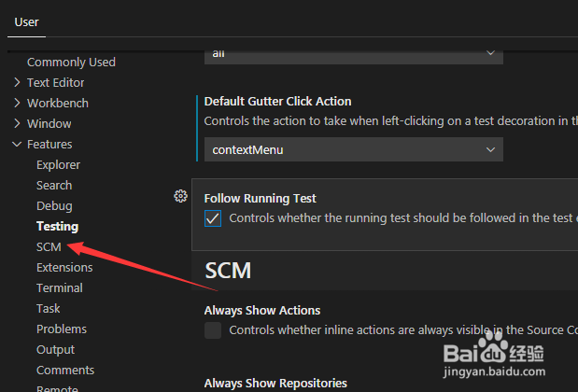The width and height of the screenshot is (578, 392).
Task: Expand the Workbench tree chevron
Action: [17, 104]
